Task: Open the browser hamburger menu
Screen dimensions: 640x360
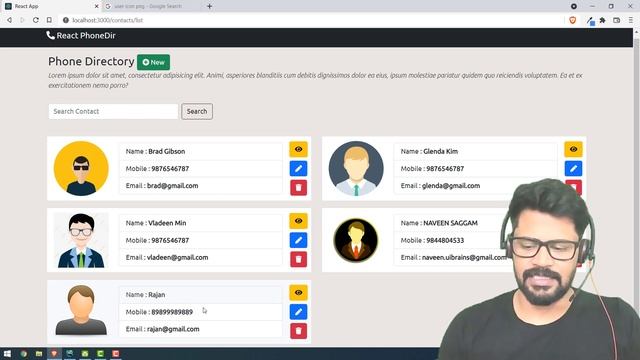Action: click(631, 20)
